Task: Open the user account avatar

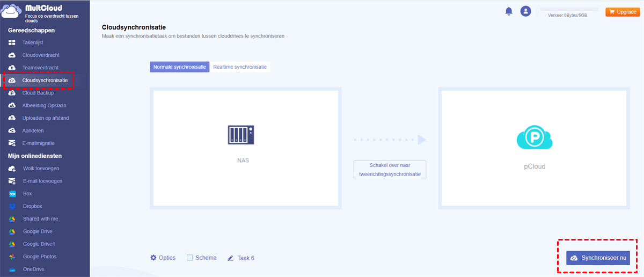Action: [525, 11]
